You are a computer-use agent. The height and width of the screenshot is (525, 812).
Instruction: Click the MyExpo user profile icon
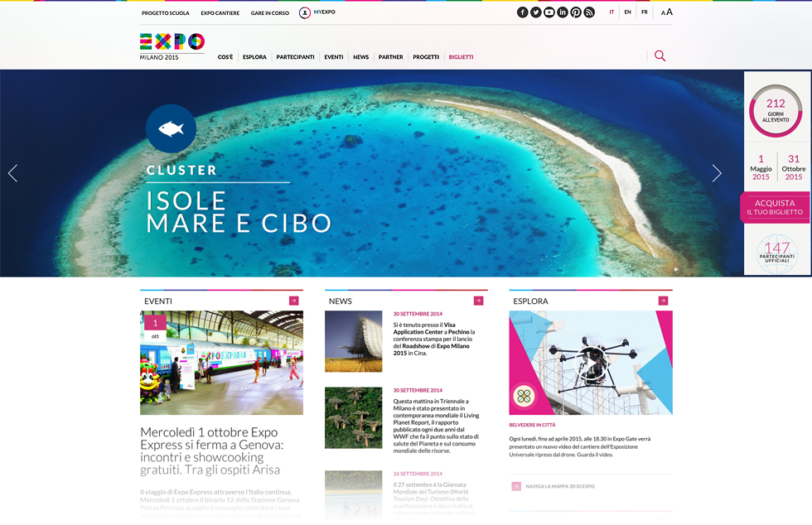[305, 12]
